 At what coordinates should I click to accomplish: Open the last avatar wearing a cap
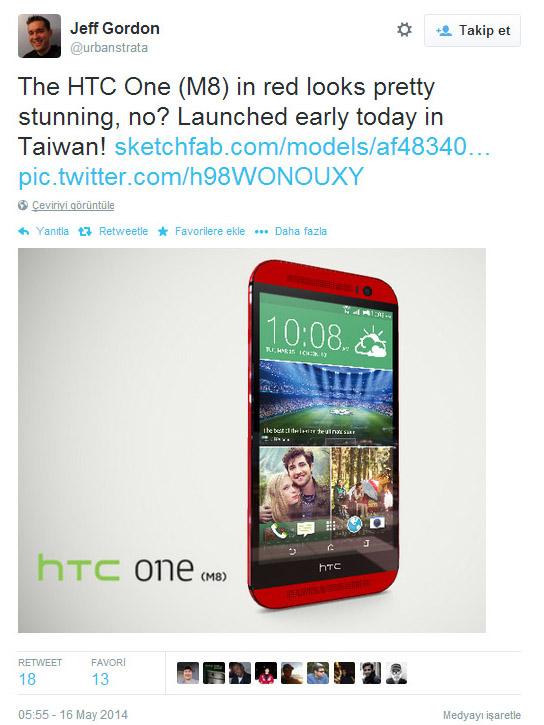[396, 673]
